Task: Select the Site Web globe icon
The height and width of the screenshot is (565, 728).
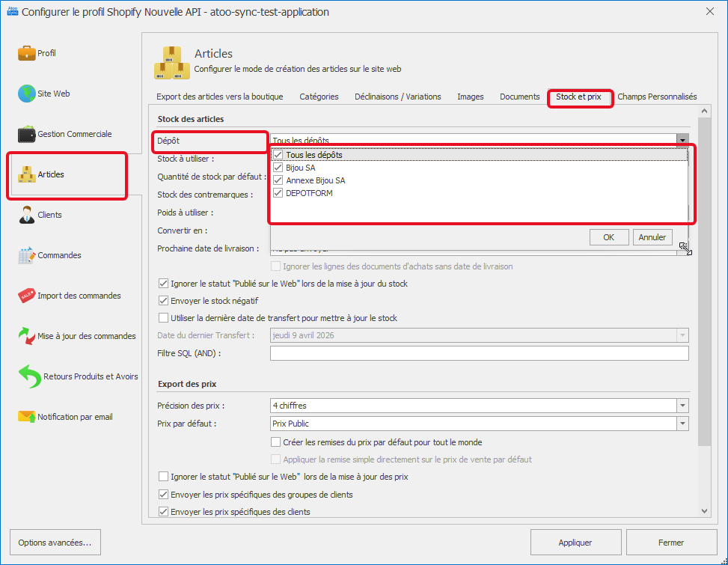Action: pos(26,94)
